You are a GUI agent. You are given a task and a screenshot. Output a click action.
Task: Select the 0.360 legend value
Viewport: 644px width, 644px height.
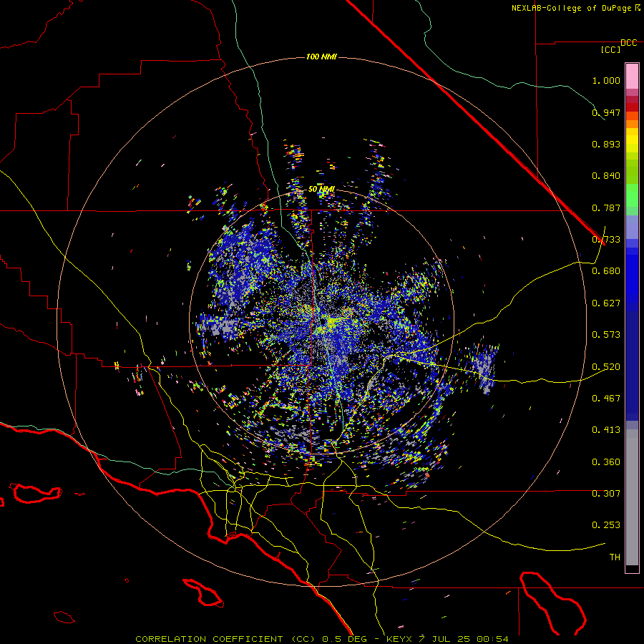(606, 462)
